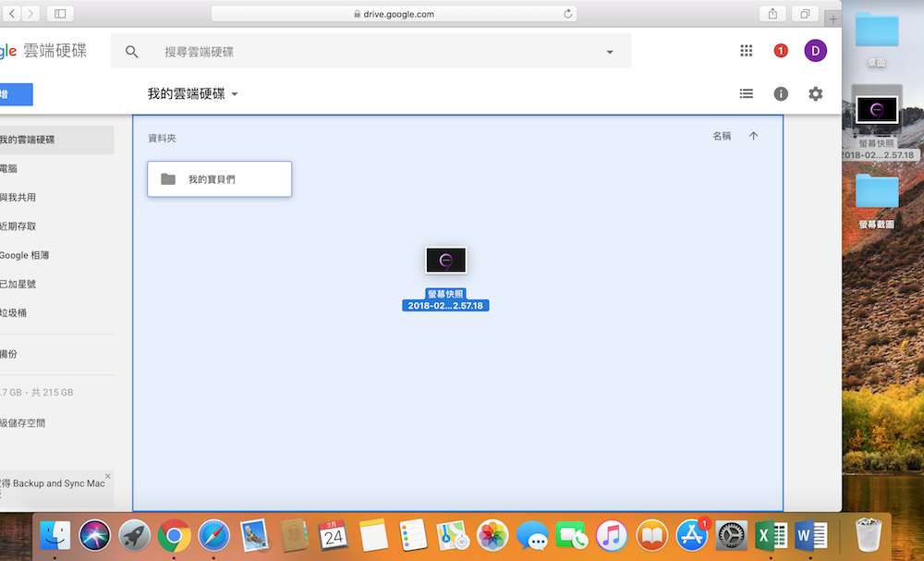Open 升級儲存空間 link

point(22,423)
